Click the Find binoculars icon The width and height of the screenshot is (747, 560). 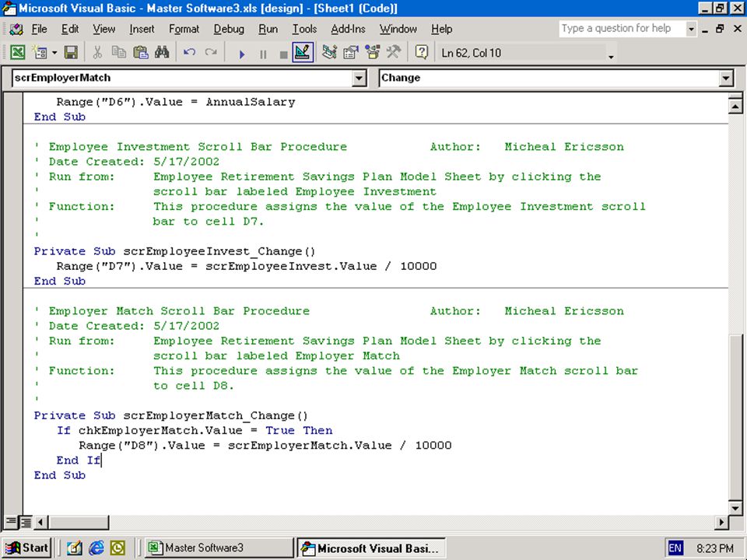[162, 52]
